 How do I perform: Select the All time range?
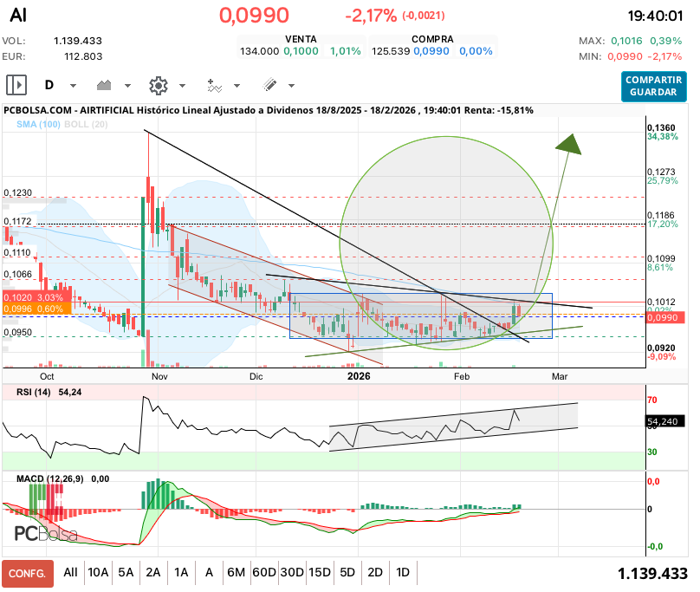[70, 572]
